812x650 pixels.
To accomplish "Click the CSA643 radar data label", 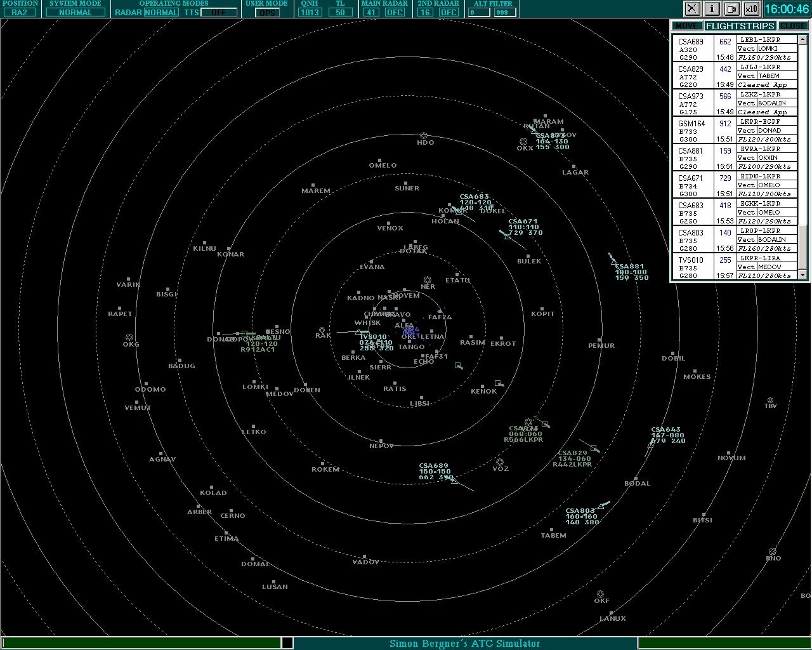I will pos(668,435).
